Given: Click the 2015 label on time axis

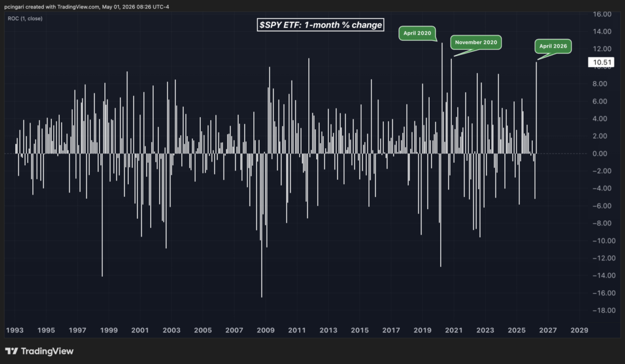Looking at the screenshot, I should click(359, 330).
